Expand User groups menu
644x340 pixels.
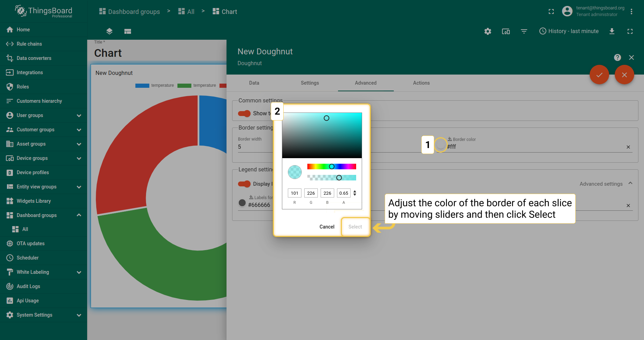(x=79, y=116)
